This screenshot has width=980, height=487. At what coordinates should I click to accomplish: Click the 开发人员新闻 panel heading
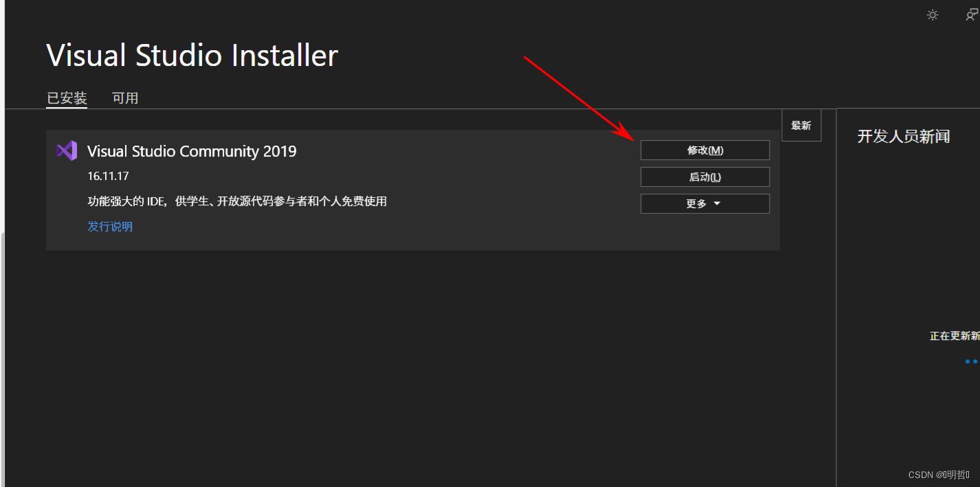[904, 136]
